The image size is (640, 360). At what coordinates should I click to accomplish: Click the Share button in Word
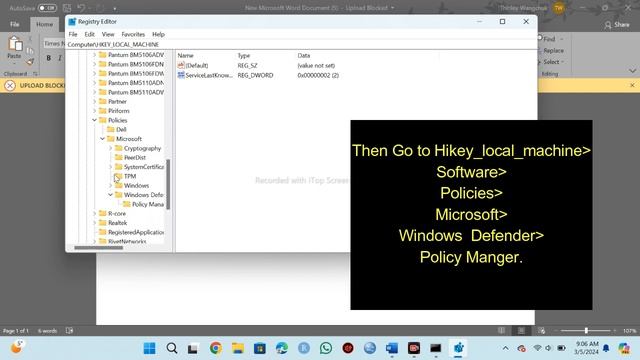tap(617, 25)
